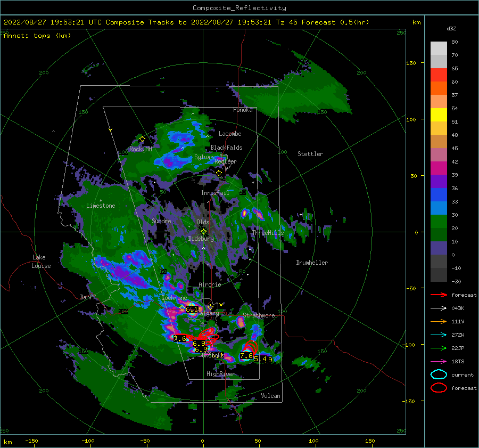The width and height of the screenshot is (479, 448).
Task: Click the Cochrane label
Action: pyautogui.click(x=174, y=298)
